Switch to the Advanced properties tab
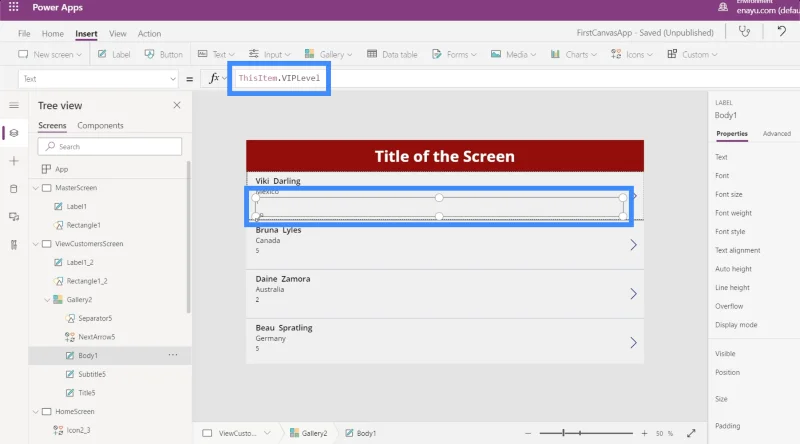The image size is (800, 444). coord(777,134)
